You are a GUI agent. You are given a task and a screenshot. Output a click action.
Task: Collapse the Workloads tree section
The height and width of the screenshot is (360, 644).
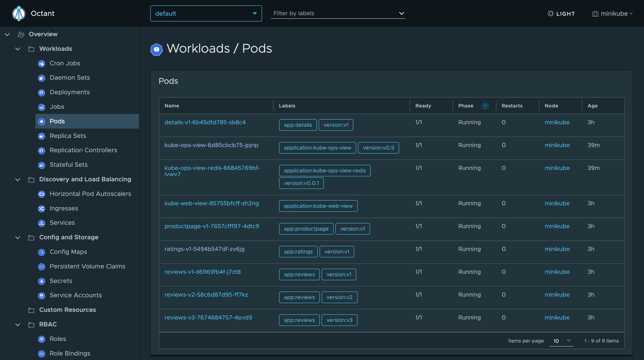click(x=17, y=49)
